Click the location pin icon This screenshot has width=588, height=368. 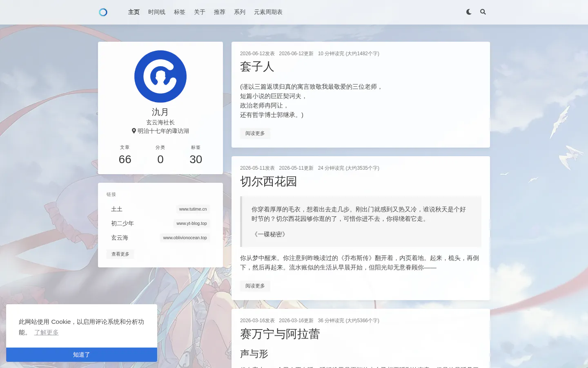pos(134,131)
